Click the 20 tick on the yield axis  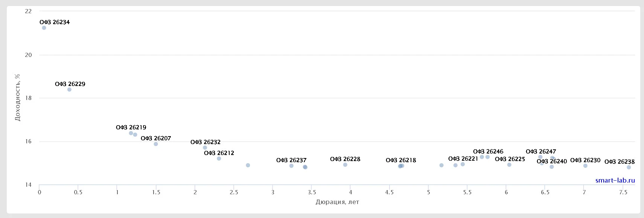(x=28, y=55)
